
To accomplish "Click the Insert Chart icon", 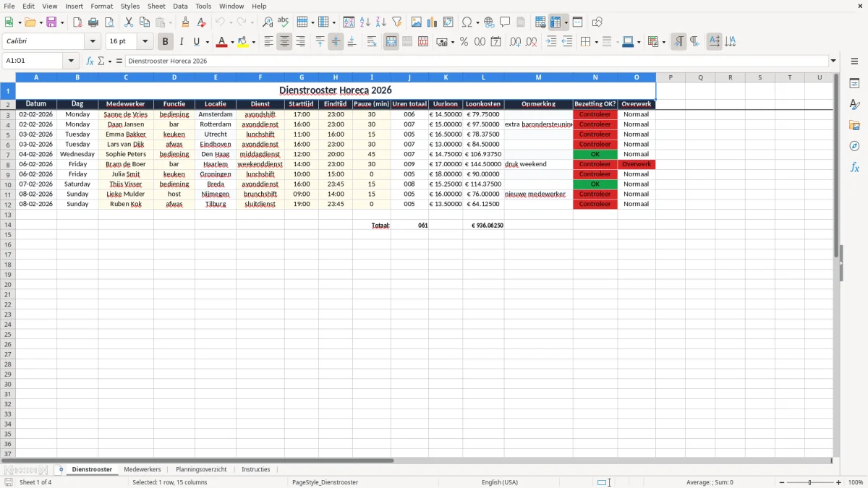I will point(433,22).
